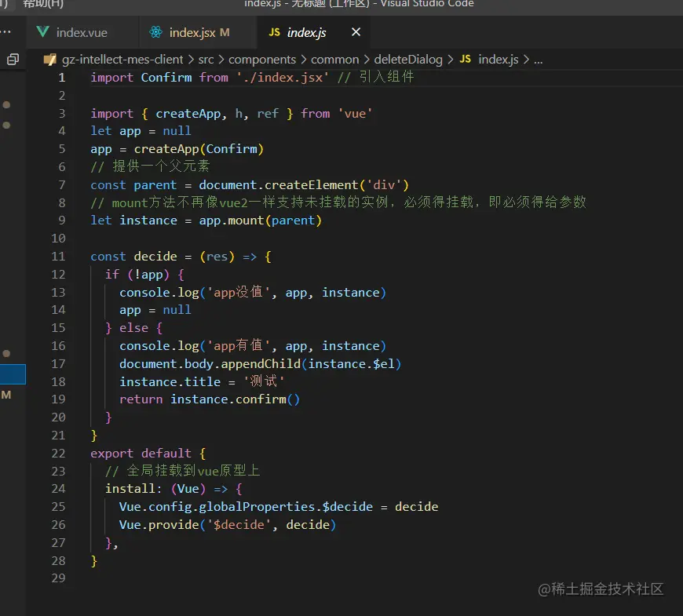This screenshot has height=616, width=683.
Task: Click 'export default' on line 22
Action: click(141, 454)
